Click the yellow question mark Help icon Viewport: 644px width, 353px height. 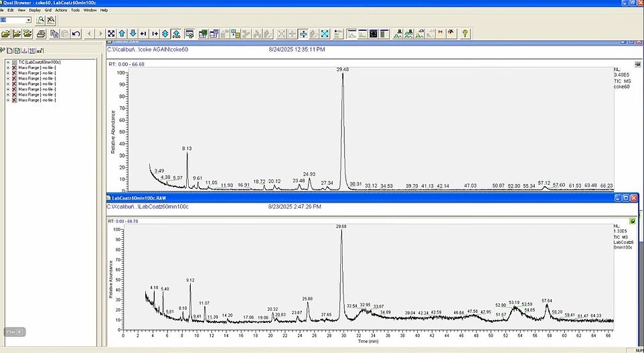point(465,33)
